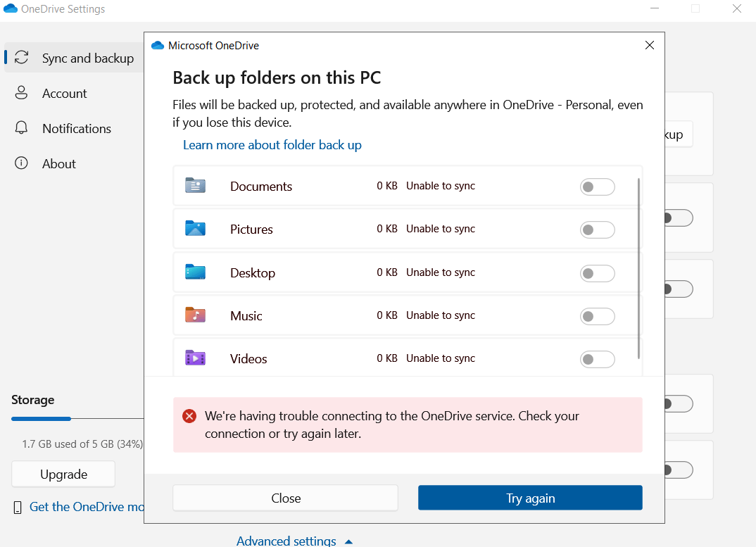Click the "1.7 GB used of 5 GB (34%)" text
Image resolution: width=756 pixels, height=547 pixels.
[x=82, y=444]
